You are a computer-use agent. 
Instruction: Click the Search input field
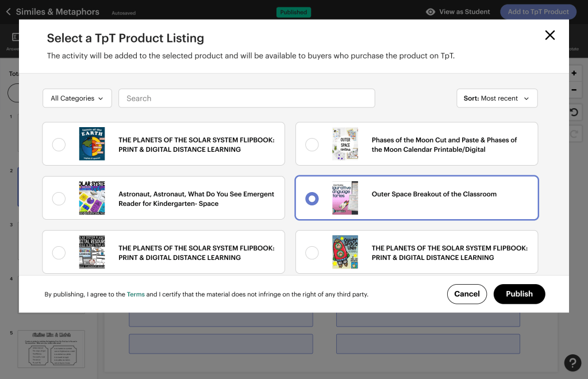(x=247, y=98)
